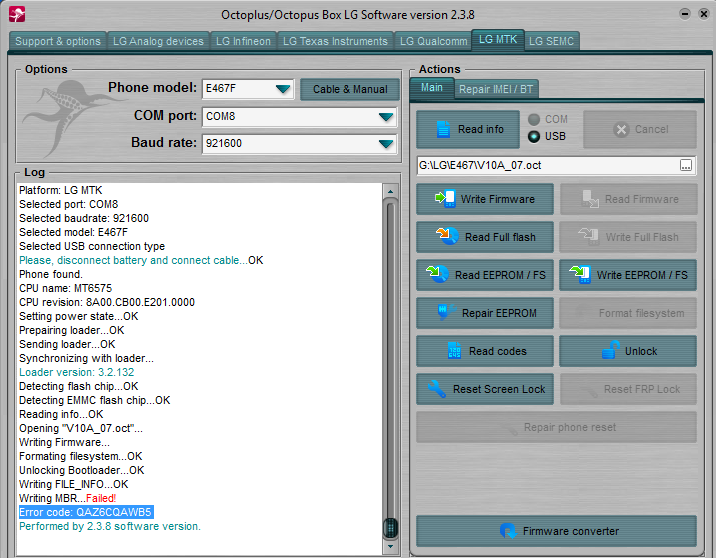The image size is (716, 558).
Task: Click the Write EEPROM / FS icon
Action: [x=580, y=274]
